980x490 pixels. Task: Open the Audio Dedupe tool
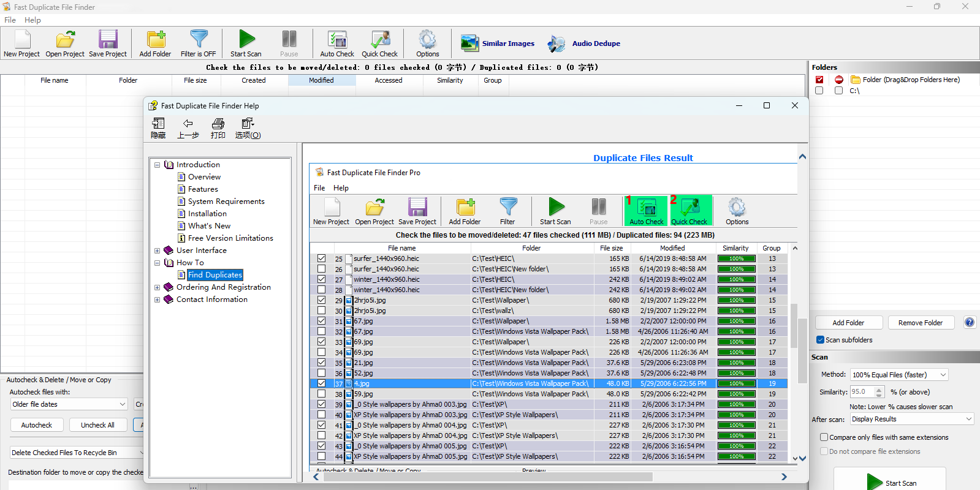[x=584, y=43]
